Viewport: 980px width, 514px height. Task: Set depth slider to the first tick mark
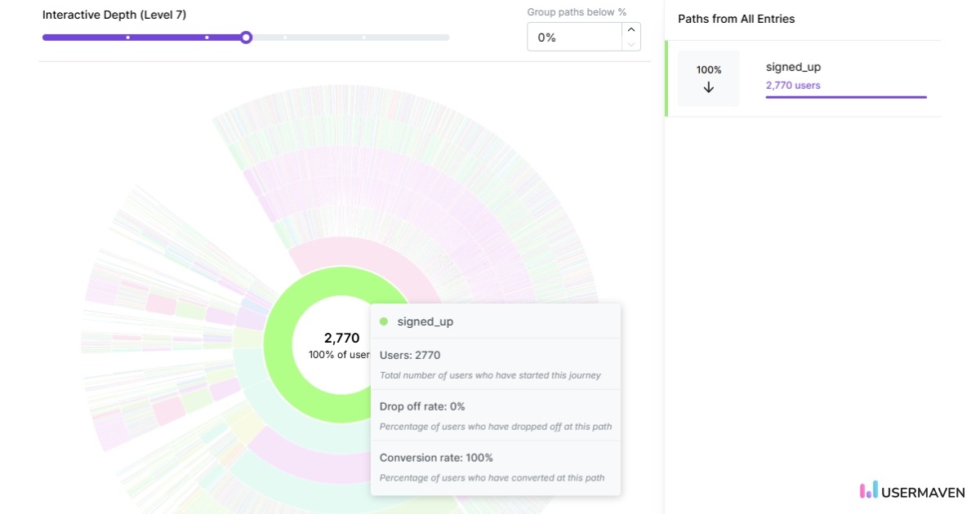coord(127,38)
